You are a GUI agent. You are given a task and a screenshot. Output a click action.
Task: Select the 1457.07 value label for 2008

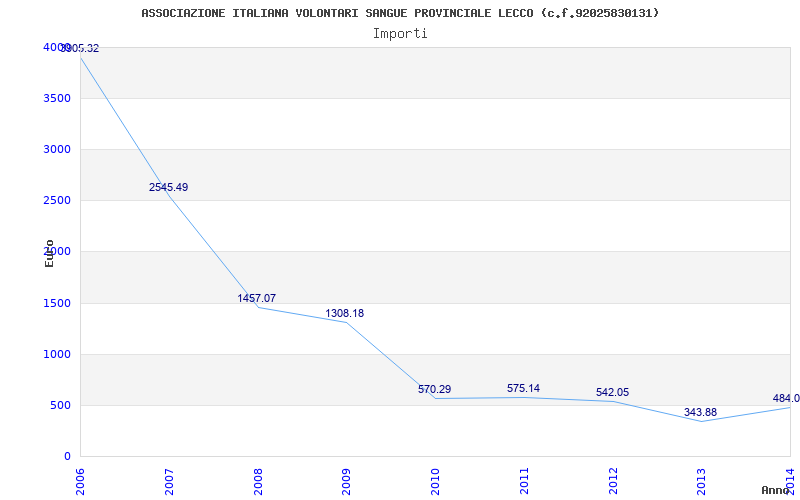tap(256, 299)
